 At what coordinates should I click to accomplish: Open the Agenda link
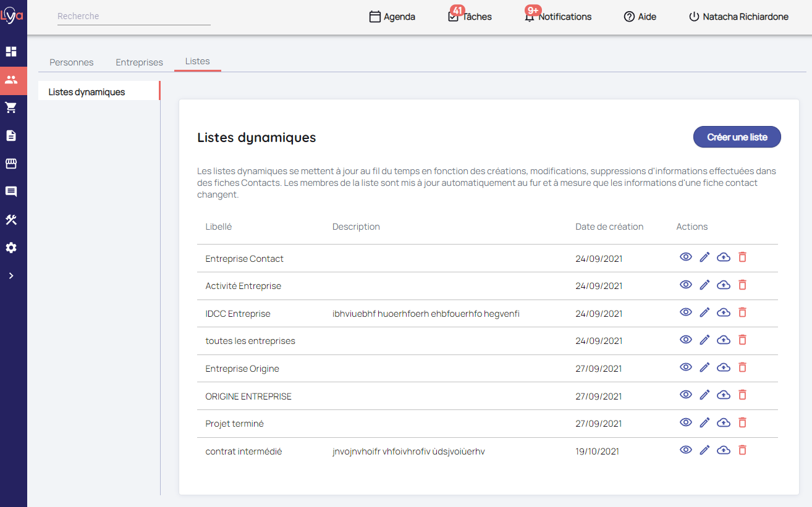point(392,17)
